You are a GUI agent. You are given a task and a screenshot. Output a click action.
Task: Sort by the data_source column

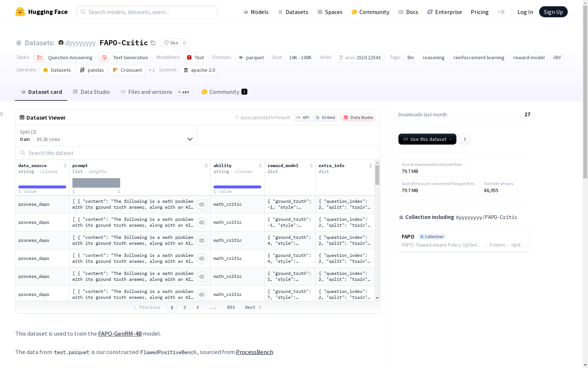point(65,166)
